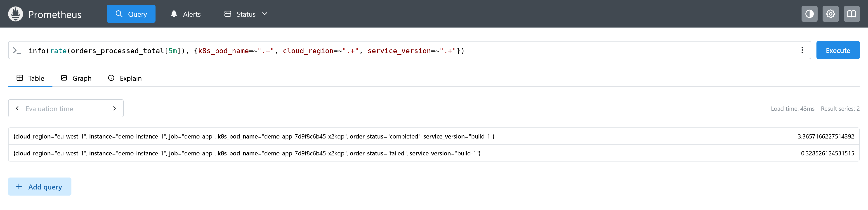Run the query with Execute
Image resolution: width=868 pixels, height=210 pixels.
[838, 50]
